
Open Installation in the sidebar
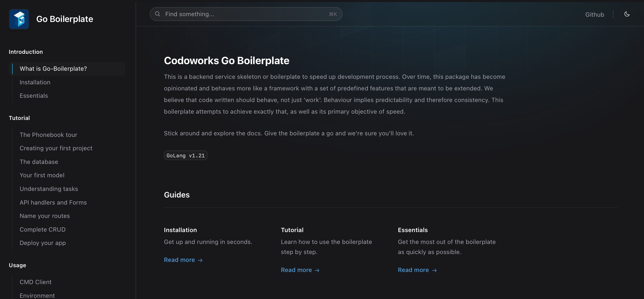(35, 82)
